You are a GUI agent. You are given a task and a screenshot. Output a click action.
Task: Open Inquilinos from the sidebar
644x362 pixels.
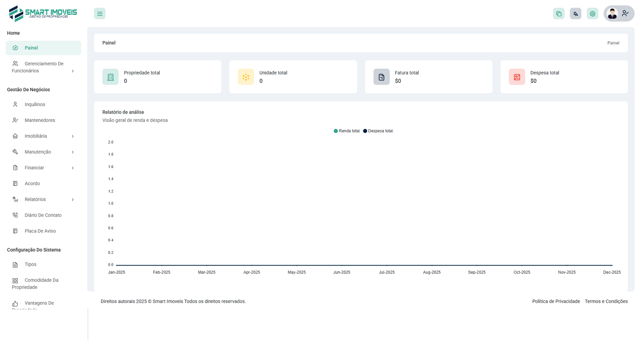coord(35,105)
